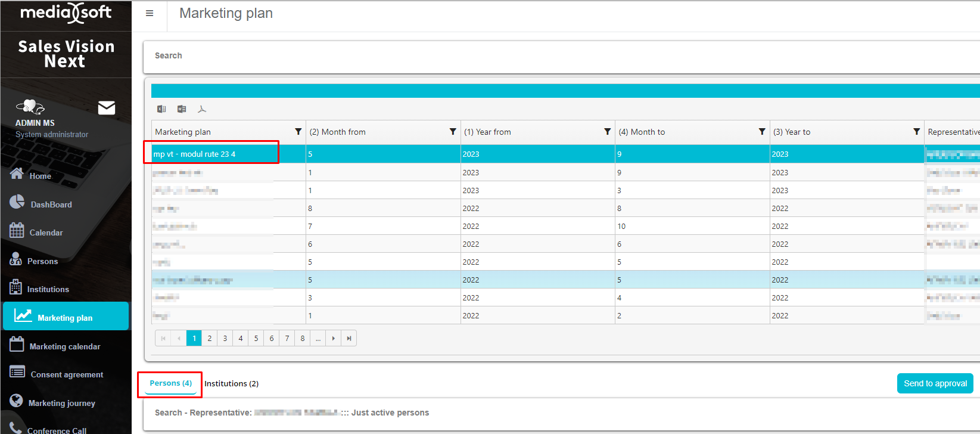This screenshot has height=434, width=980.
Task: Export table to PDF
Action: tap(202, 109)
